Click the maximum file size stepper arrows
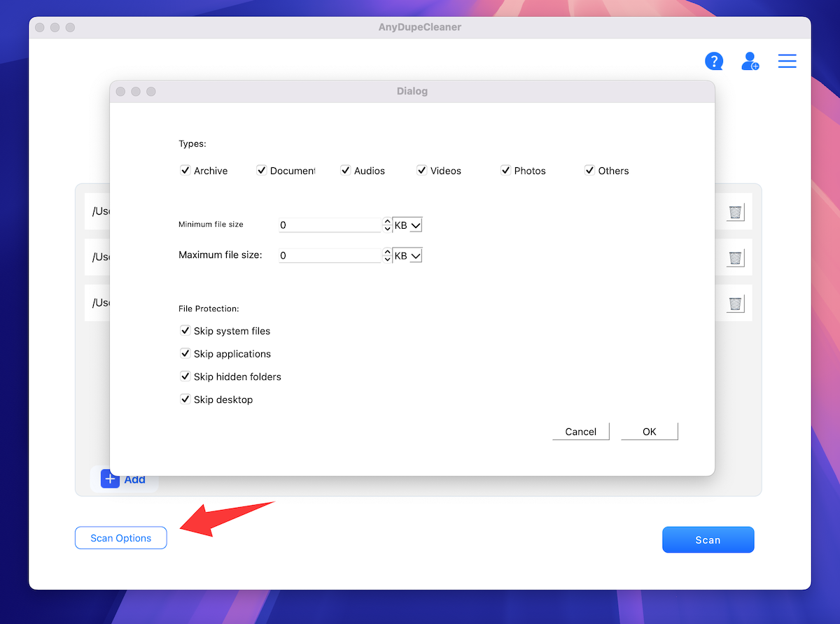Viewport: 840px width, 624px height. [387, 256]
